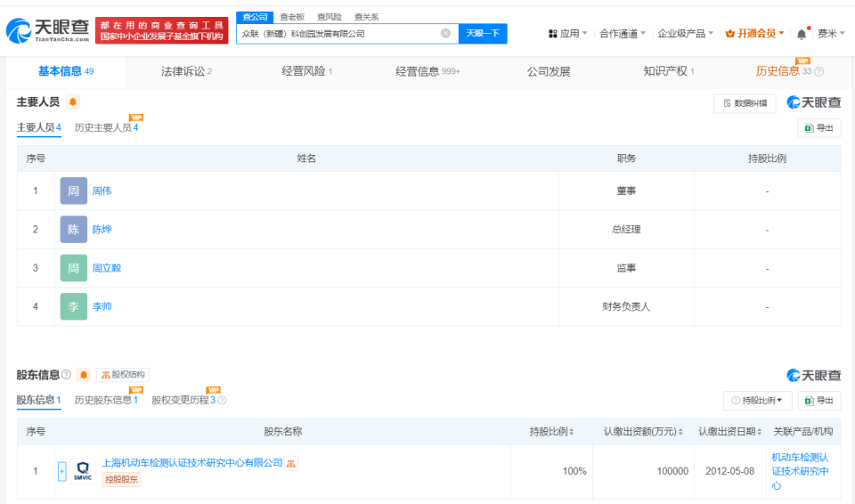Screen dimensions: 855x504
Task: Click into the company search input field
Action: pyautogui.click(x=338, y=34)
